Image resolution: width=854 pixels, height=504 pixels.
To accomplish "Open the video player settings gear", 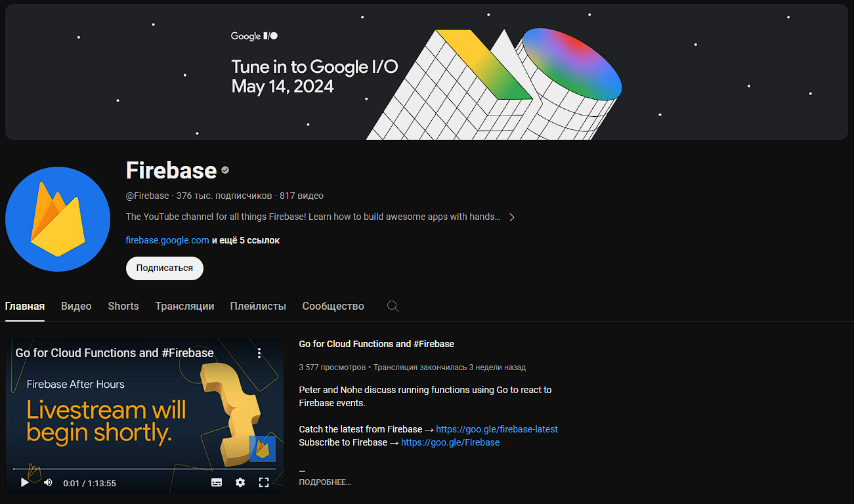I will pyautogui.click(x=240, y=482).
